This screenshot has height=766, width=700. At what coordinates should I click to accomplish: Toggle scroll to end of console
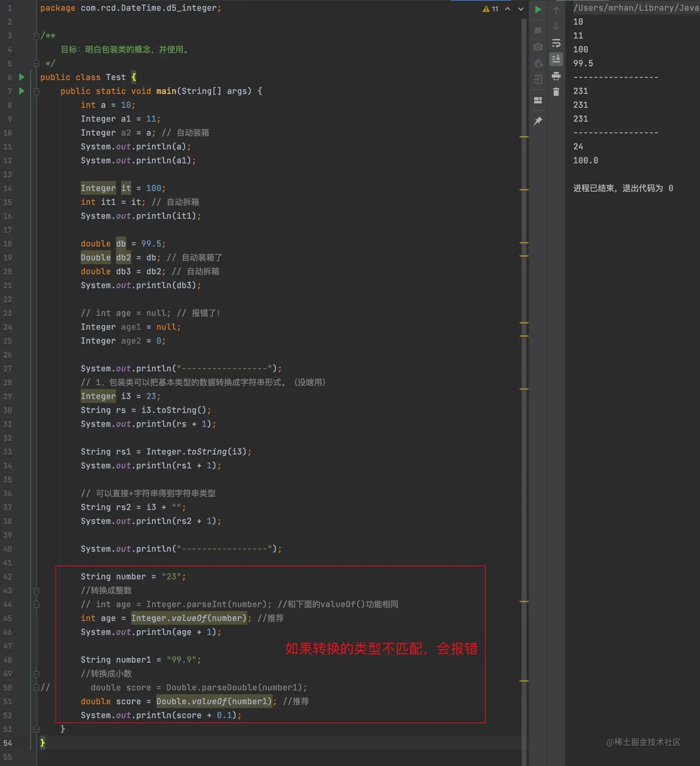[556, 59]
